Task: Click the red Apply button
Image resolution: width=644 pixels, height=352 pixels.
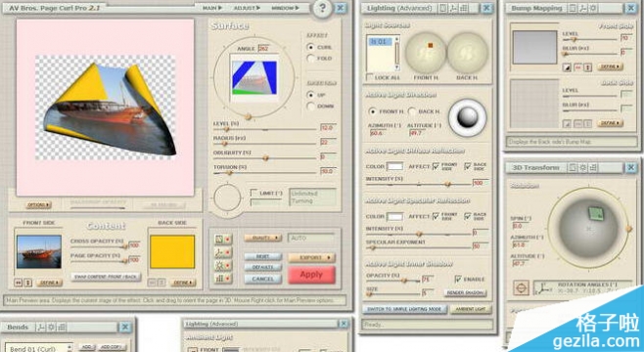Action: click(x=311, y=275)
